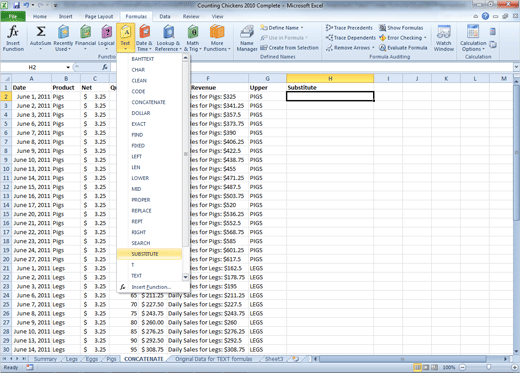Open the Summary sheet tab

coord(45,359)
